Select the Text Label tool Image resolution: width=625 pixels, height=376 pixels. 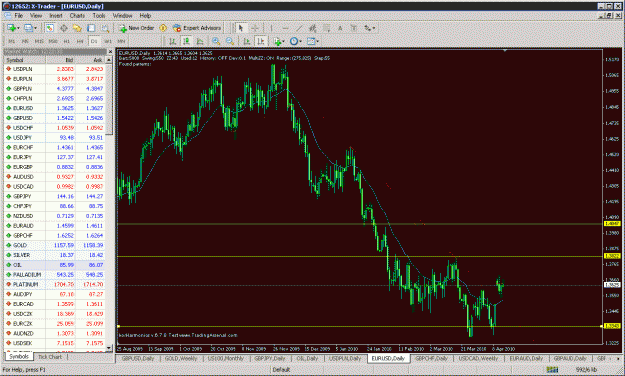pyautogui.click(x=354, y=28)
